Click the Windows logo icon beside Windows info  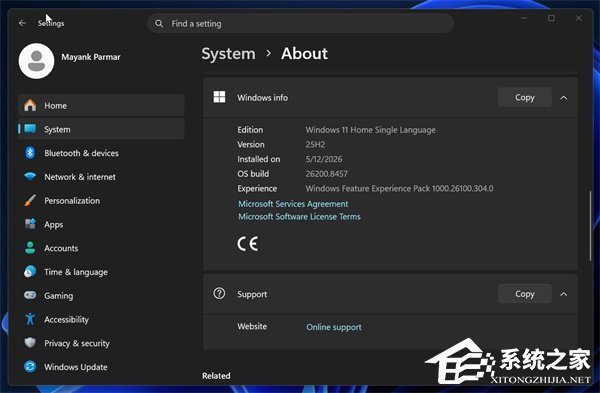(219, 97)
